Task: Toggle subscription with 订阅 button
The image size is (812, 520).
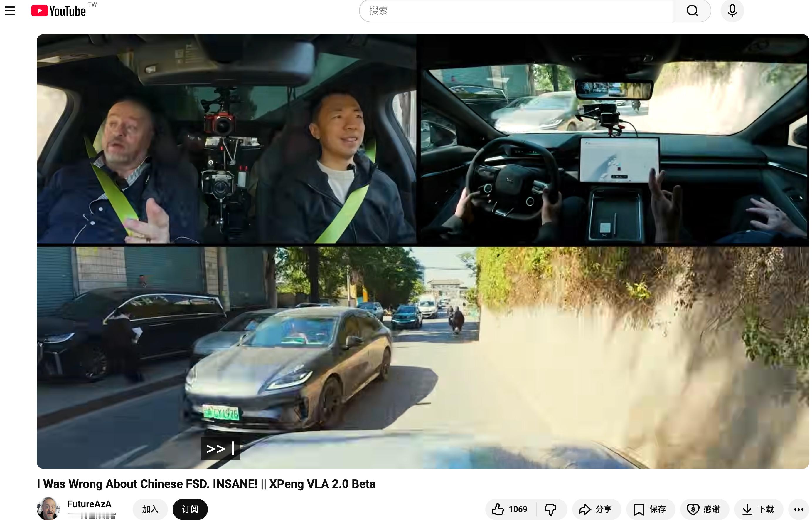Action: tap(190, 509)
